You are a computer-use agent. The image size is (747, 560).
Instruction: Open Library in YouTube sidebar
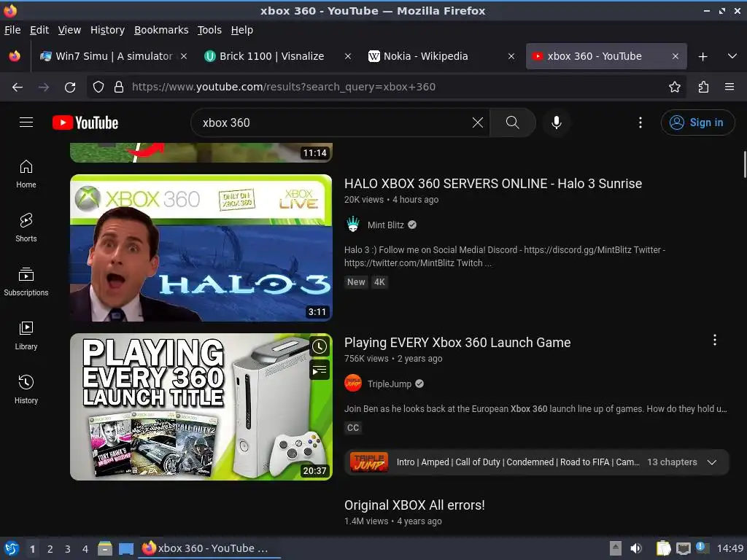click(26, 335)
